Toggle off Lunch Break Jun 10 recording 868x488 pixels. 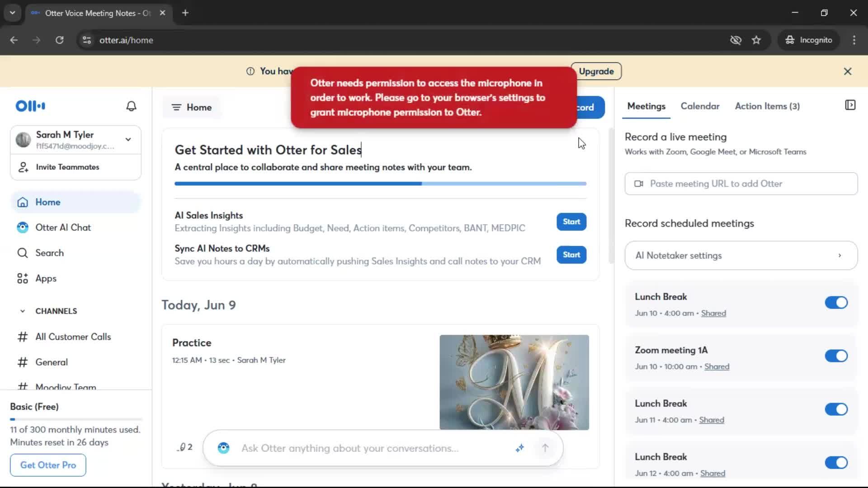[836, 303]
